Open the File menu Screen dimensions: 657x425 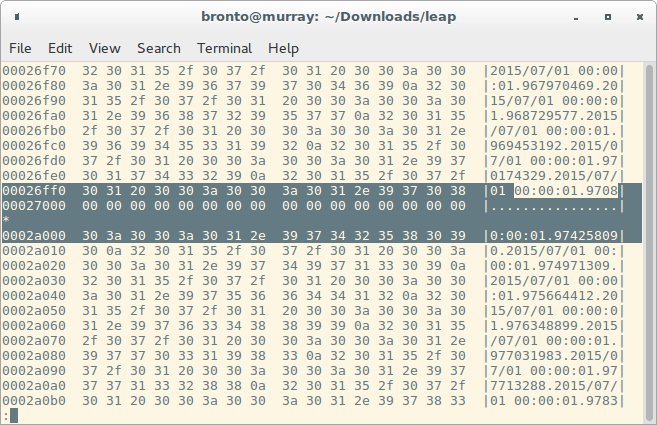[20, 48]
